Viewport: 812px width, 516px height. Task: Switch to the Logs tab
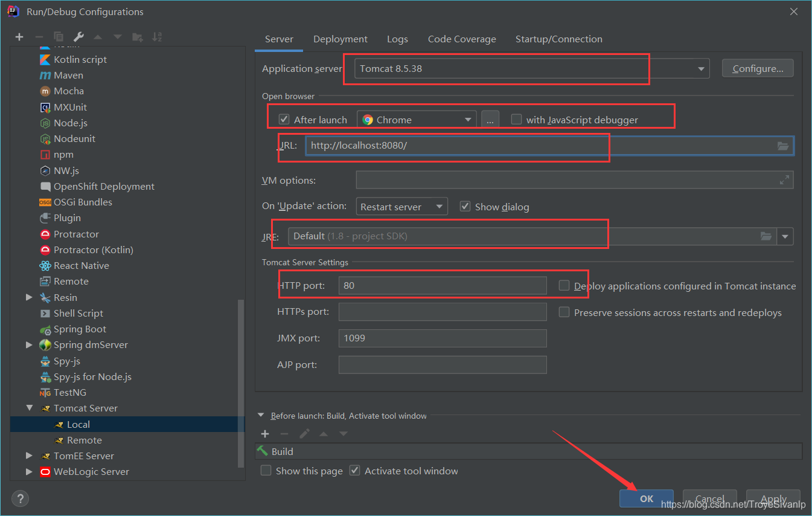(397, 39)
